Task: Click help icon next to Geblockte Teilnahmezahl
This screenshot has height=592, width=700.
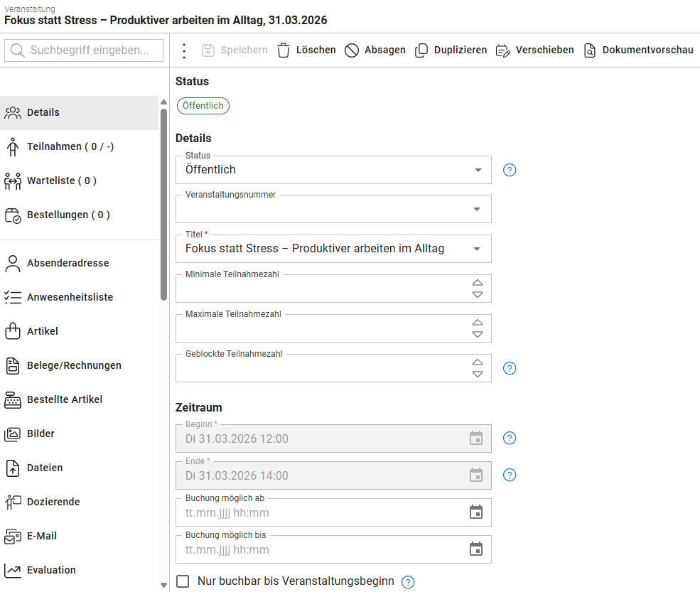Action: [510, 368]
